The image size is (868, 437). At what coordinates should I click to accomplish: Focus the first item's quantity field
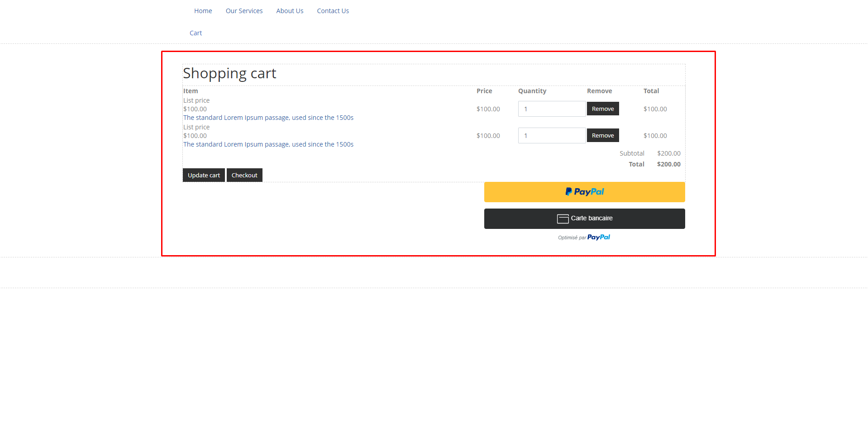tap(552, 109)
